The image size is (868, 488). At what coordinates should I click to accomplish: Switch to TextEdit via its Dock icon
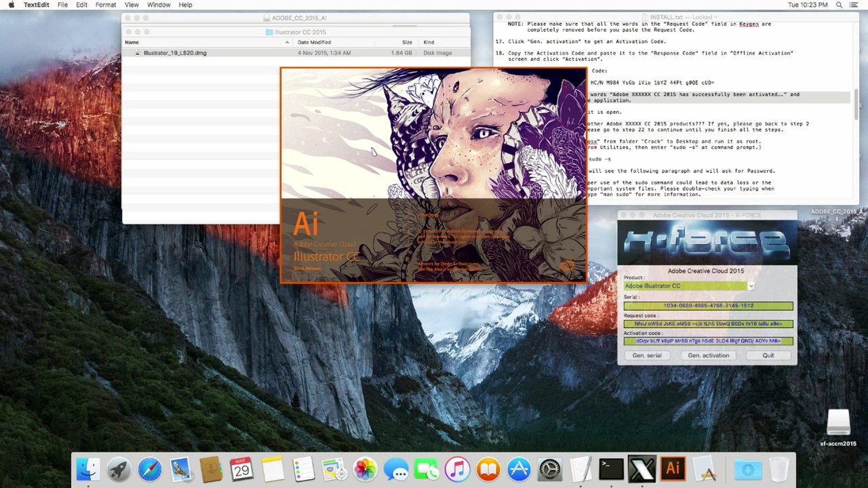coord(580,469)
